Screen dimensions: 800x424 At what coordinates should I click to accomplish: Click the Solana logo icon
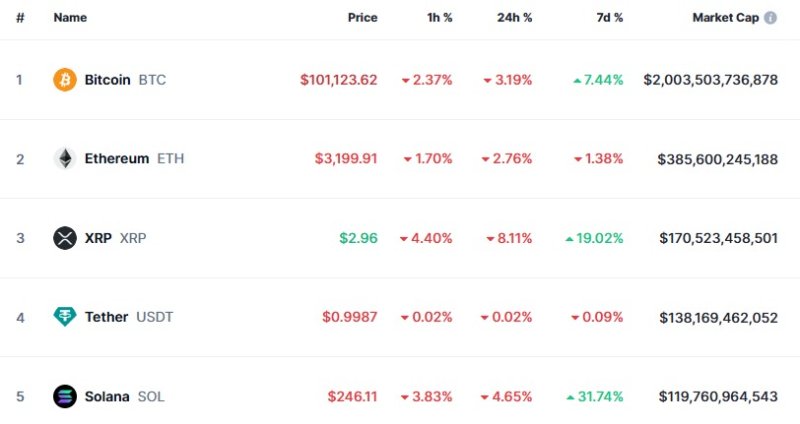pos(65,396)
